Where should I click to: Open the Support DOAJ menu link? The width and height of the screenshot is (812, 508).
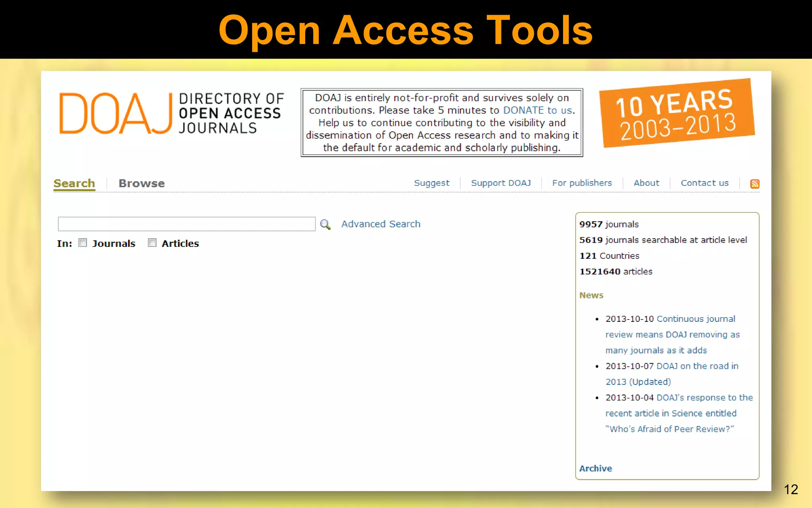(501, 183)
